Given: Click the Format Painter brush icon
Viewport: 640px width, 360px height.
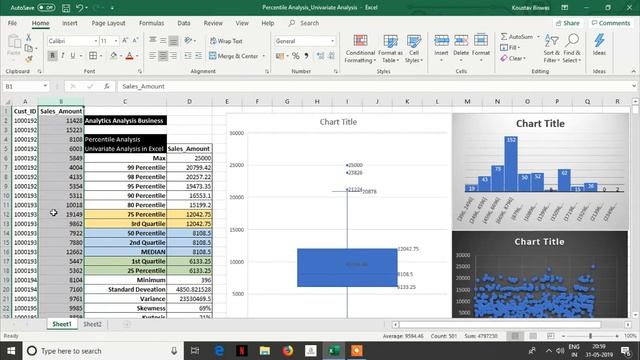Looking at the screenshot, I should pos(29,59).
